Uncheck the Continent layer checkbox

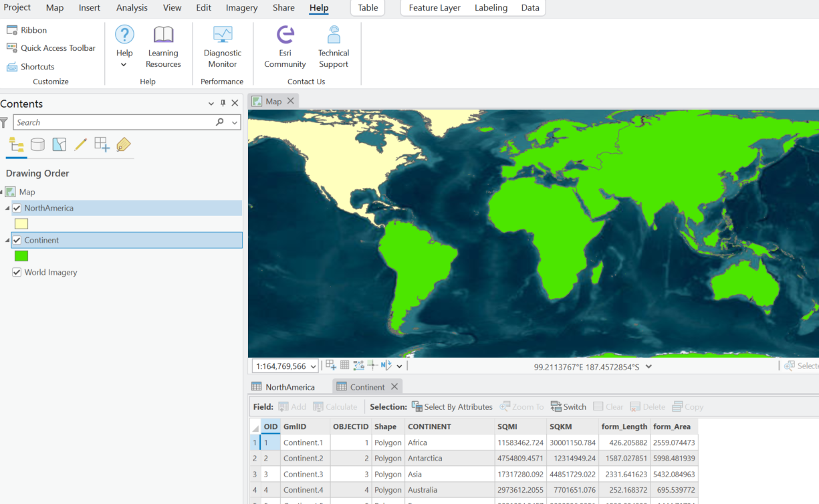[17, 240]
